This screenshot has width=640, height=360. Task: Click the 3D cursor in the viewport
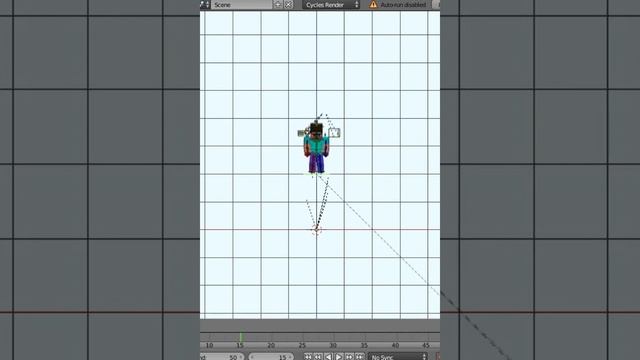click(317, 230)
